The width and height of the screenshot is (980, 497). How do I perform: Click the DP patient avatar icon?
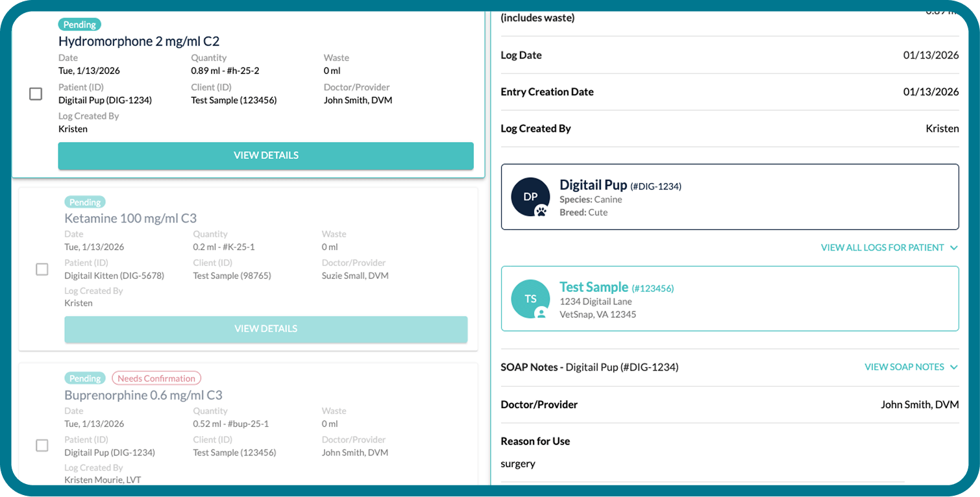pyautogui.click(x=530, y=197)
